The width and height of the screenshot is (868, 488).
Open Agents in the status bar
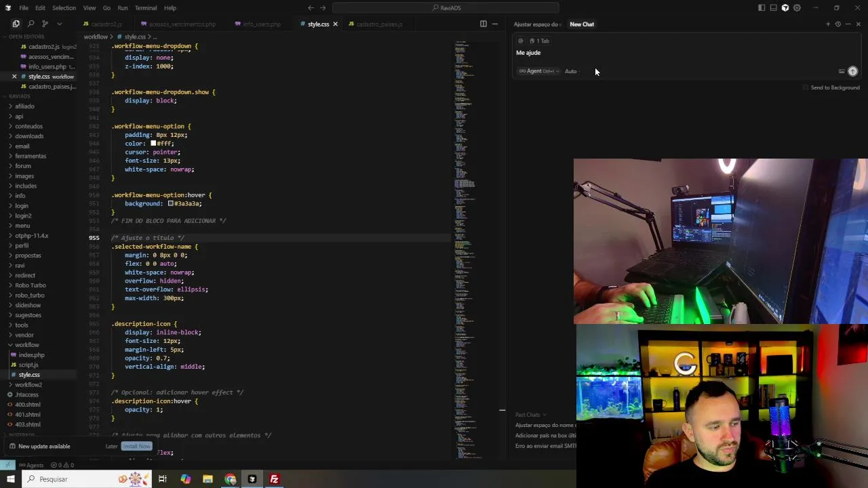coord(31,465)
